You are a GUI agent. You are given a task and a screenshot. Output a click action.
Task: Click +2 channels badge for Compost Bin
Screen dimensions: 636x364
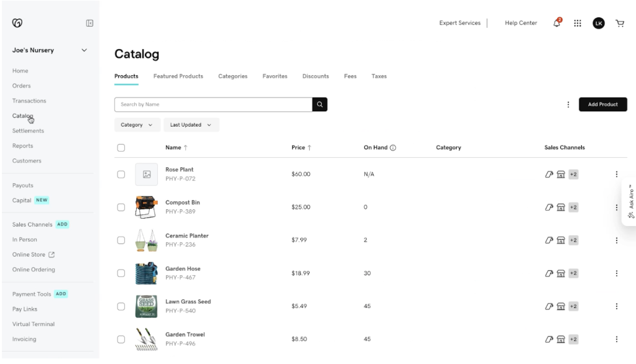pyautogui.click(x=573, y=207)
